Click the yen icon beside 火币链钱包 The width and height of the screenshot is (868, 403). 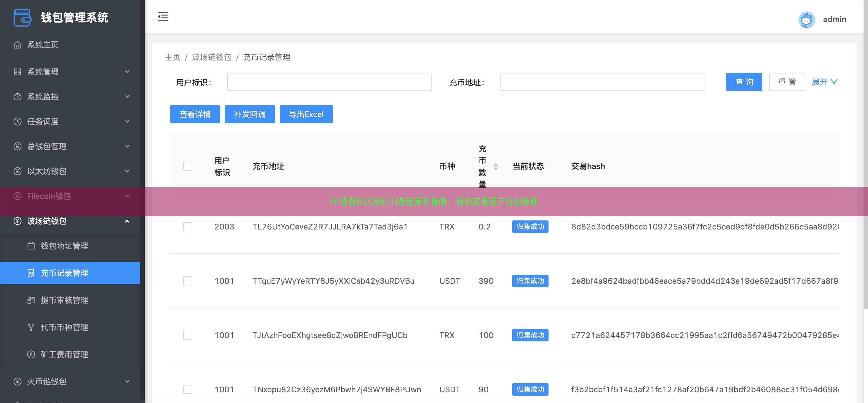click(x=18, y=382)
